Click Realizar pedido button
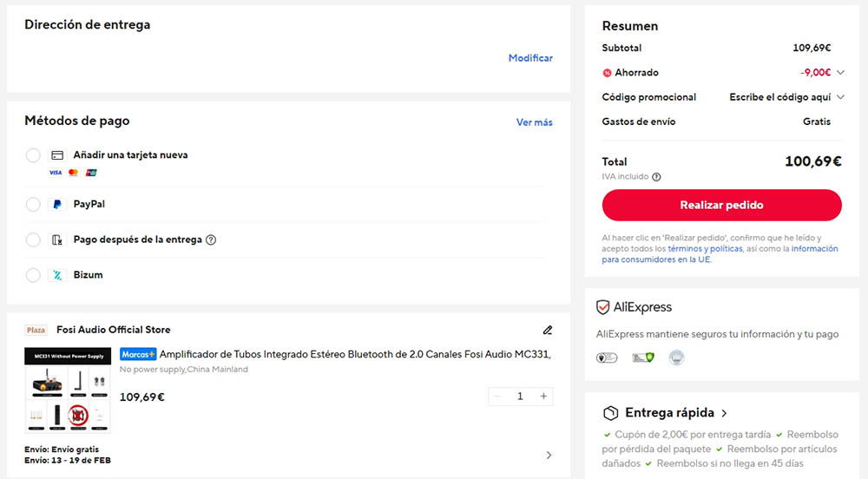The width and height of the screenshot is (868, 479). coord(721,206)
